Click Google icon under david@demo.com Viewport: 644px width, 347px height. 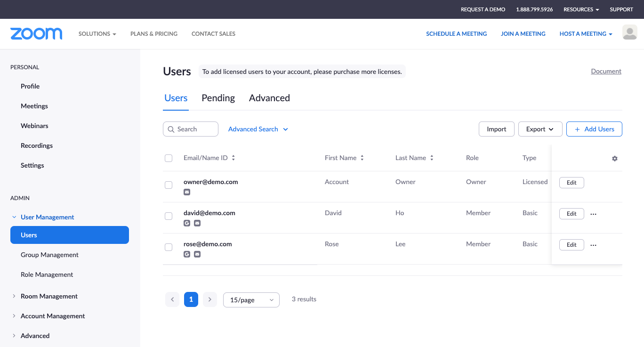tap(187, 223)
